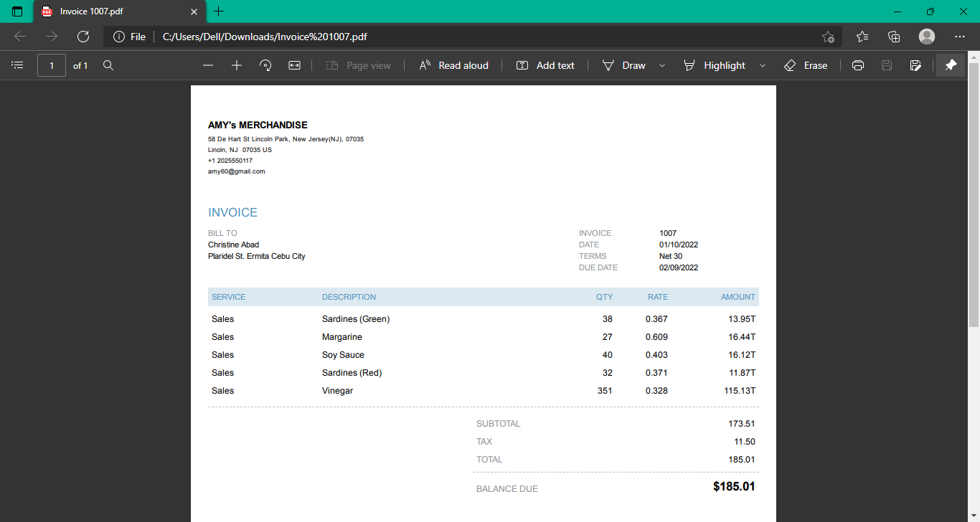Add this page to favorites star
Image resolution: width=980 pixels, height=522 pixels.
(828, 37)
